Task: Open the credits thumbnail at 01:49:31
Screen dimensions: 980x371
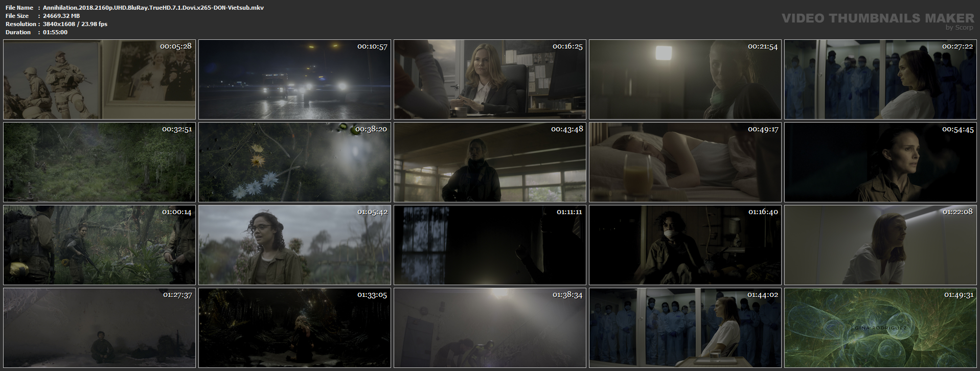Action: tap(880, 328)
